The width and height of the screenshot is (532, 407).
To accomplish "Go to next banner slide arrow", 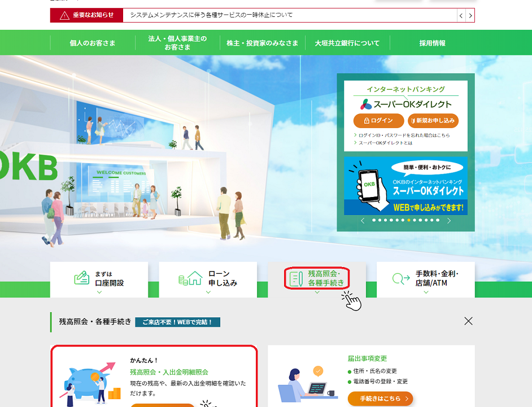I will click(x=449, y=221).
